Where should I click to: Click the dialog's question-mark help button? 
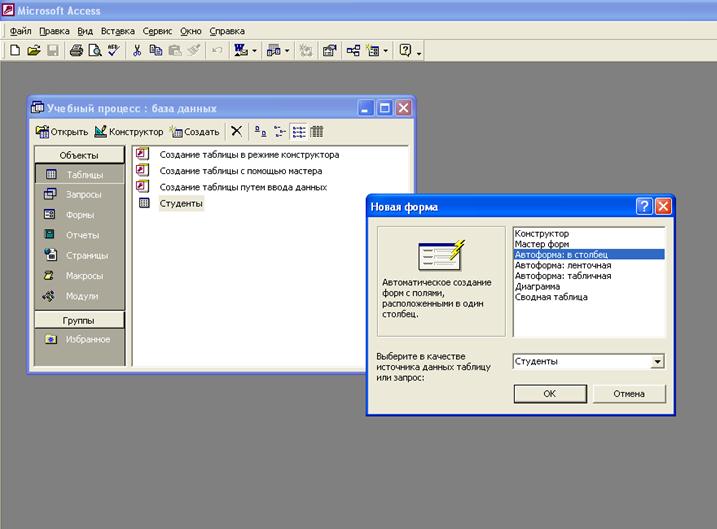[x=644, y=207]
